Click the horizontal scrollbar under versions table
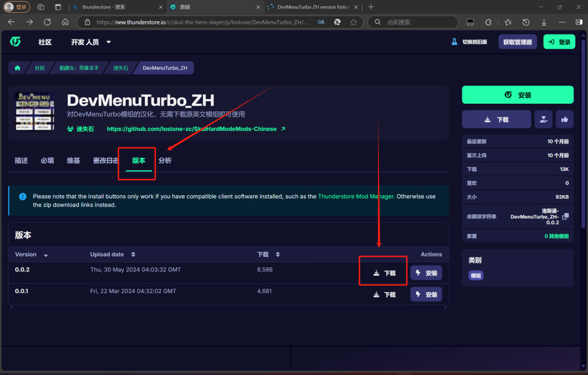The width and height of the screenshot is (588, 375). pyautogui.click(x=228, y=307)
